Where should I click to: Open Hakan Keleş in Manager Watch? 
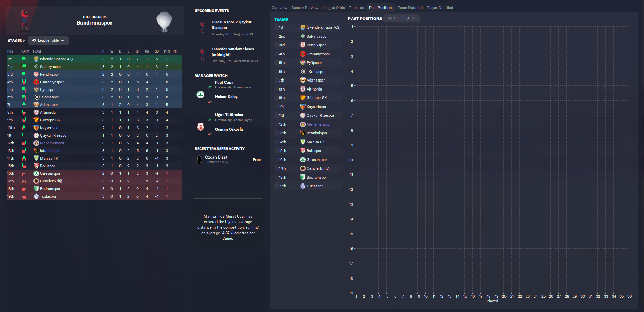pos(226,97)
